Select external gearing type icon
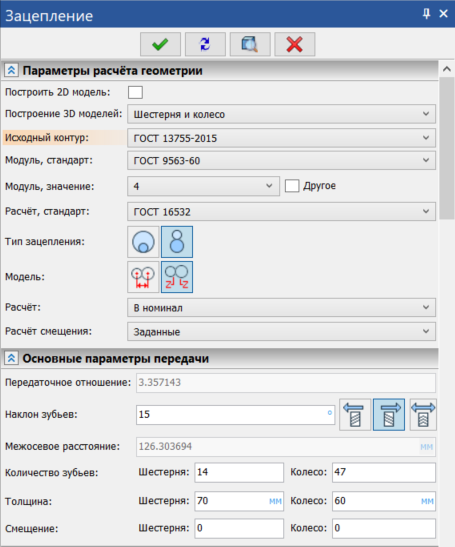The width and height of the screenshot is (455, 547). point(177,242)
